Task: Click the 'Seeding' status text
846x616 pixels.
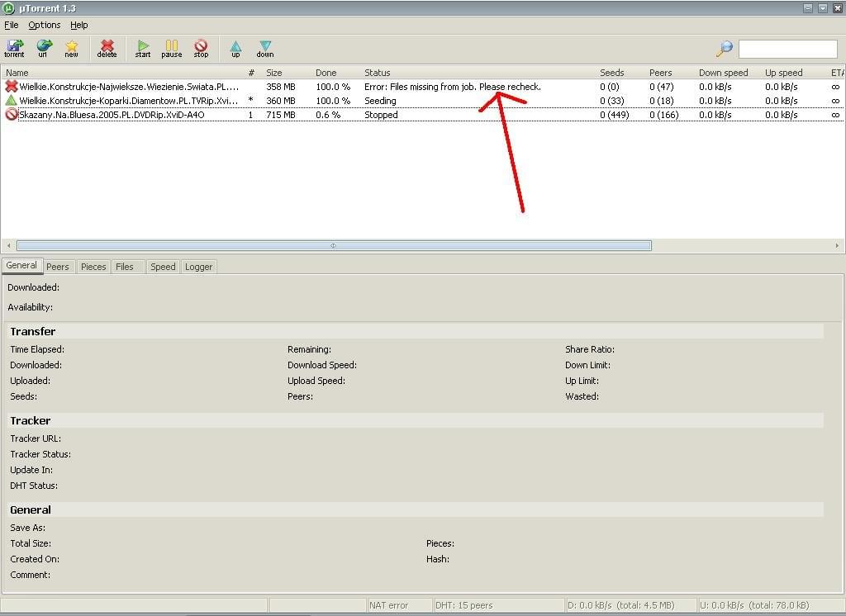Action: click(x=380, y=101)
